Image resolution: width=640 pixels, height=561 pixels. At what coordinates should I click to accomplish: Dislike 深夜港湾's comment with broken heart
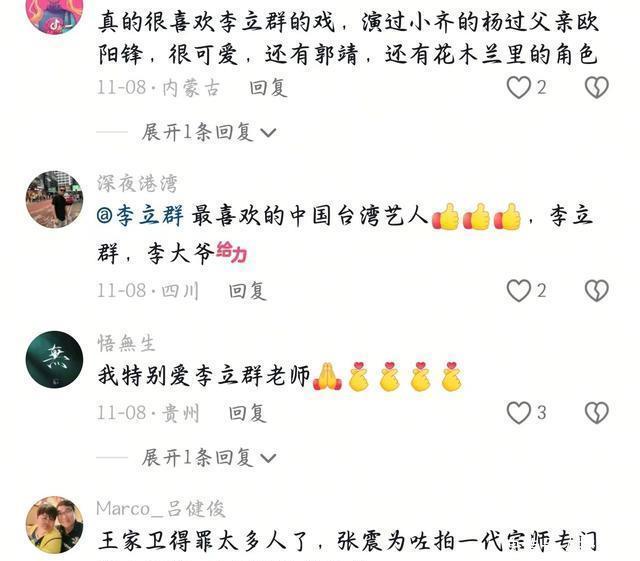point(596,291)
